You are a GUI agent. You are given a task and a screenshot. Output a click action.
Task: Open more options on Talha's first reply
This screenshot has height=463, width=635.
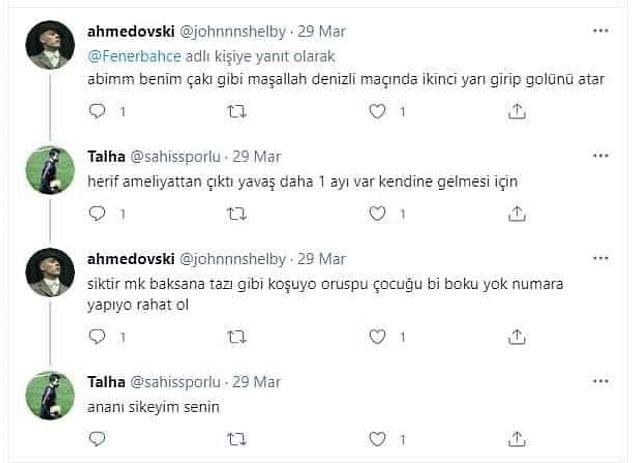click(x=601, y=156)
